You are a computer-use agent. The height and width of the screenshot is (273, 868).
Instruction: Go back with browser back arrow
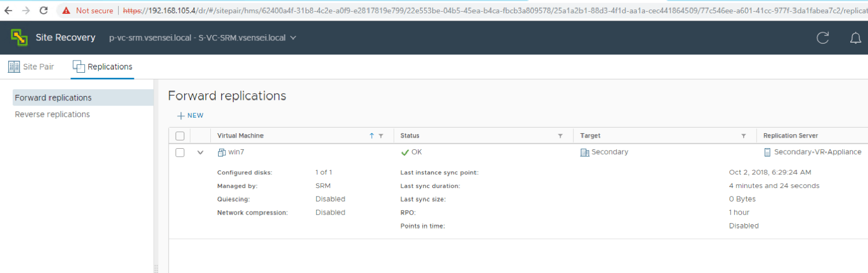8,11
